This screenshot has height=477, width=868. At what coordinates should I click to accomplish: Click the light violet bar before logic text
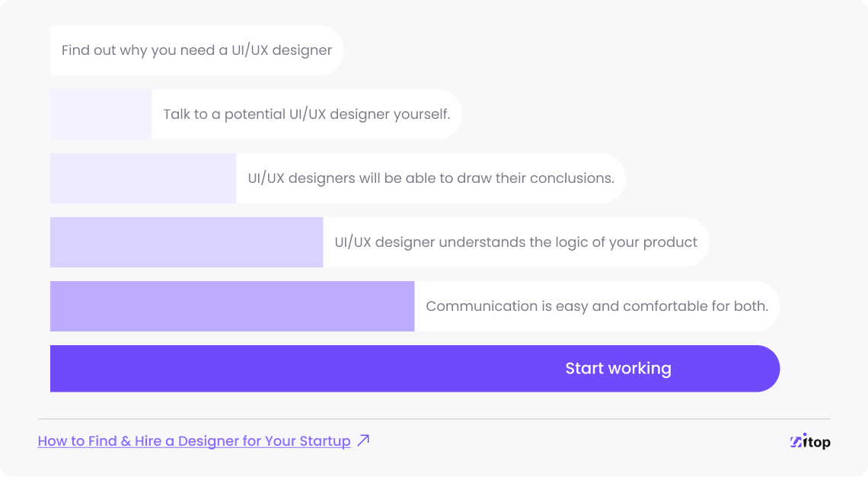coord(187,242)
